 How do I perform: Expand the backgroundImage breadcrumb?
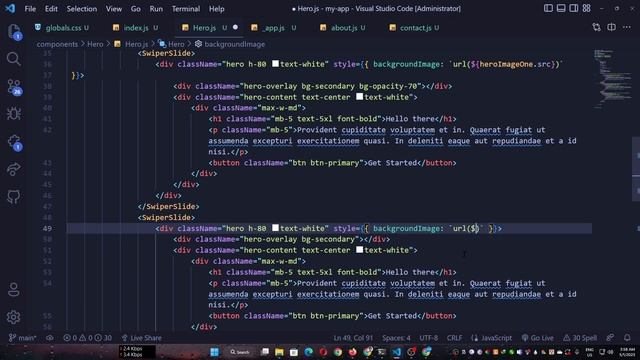pos(230,44)
